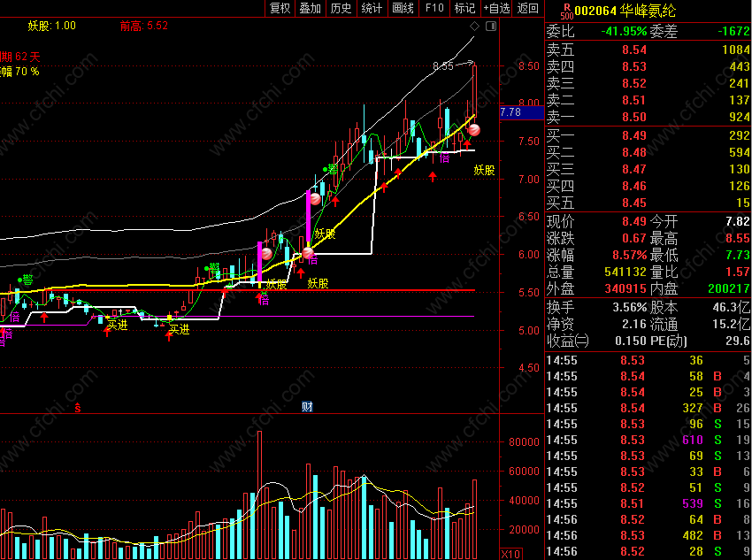Open the 复权 menu in the top toolbar
The image size is (752, 560).
click(x=280, y=8)
